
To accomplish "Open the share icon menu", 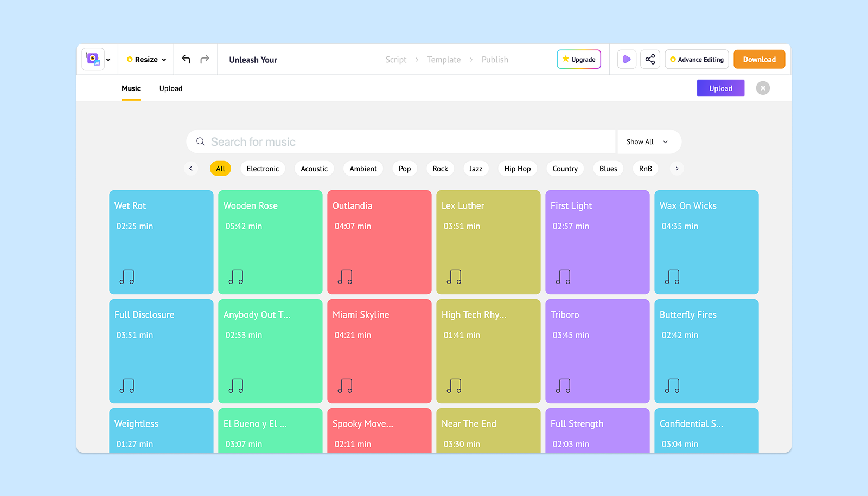I will point(650,59).
